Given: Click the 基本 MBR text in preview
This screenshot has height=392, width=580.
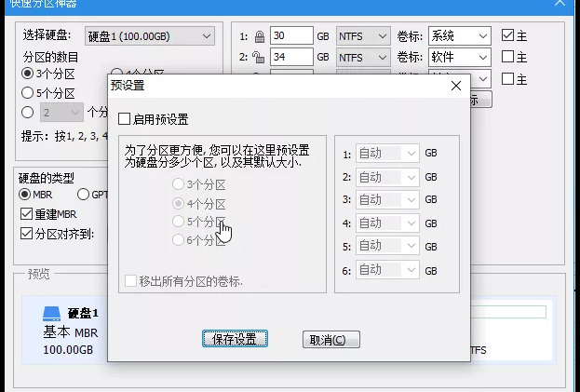Looking at the screenshot, I should (71, 332).
